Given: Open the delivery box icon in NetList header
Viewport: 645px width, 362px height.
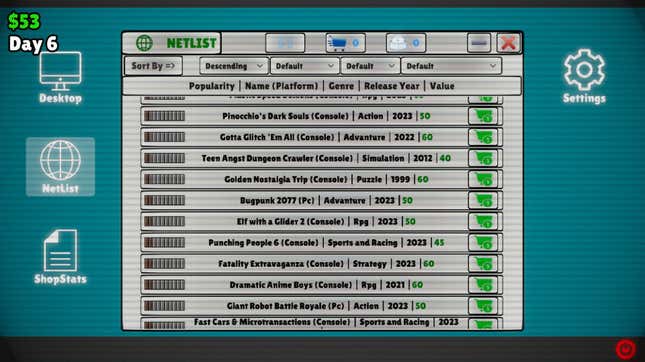Looking at the screenshot, I should click(406, 43).
